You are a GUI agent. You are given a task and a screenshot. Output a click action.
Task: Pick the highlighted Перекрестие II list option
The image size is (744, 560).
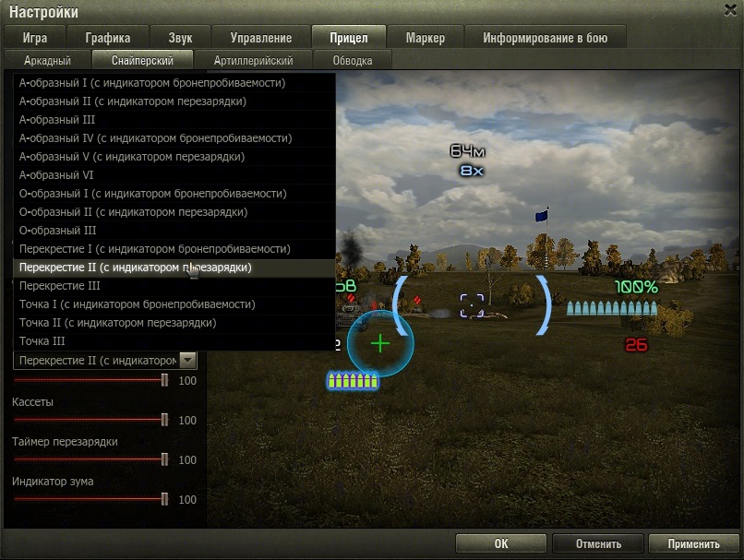[174, 268]
